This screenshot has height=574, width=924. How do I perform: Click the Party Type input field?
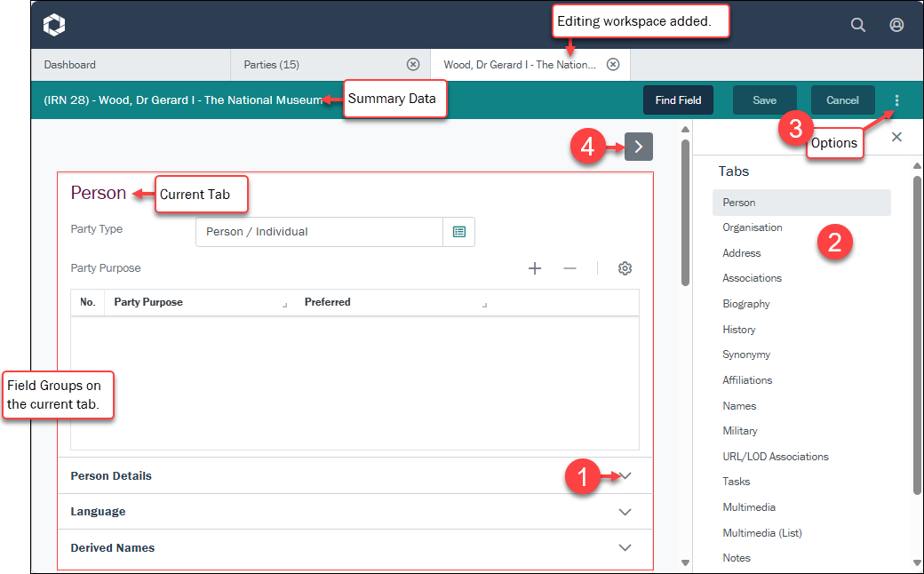[x=319, y=232]
